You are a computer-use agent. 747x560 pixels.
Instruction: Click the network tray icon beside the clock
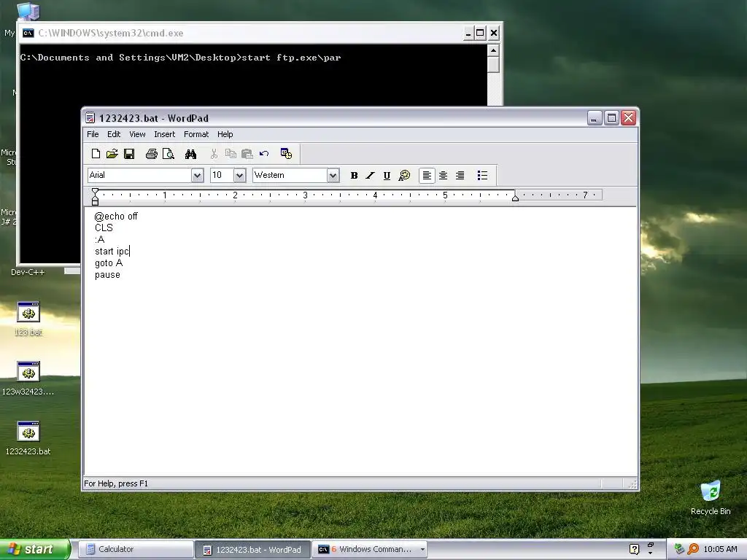coord(679,550)
